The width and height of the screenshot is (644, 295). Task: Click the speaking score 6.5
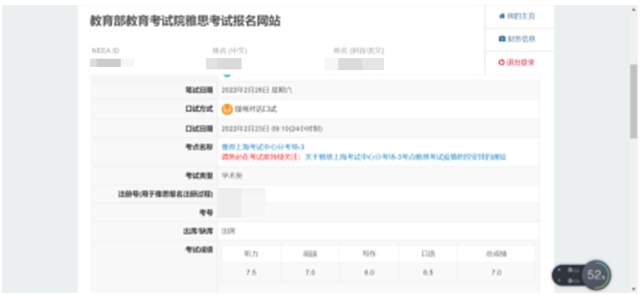(428, 272)
